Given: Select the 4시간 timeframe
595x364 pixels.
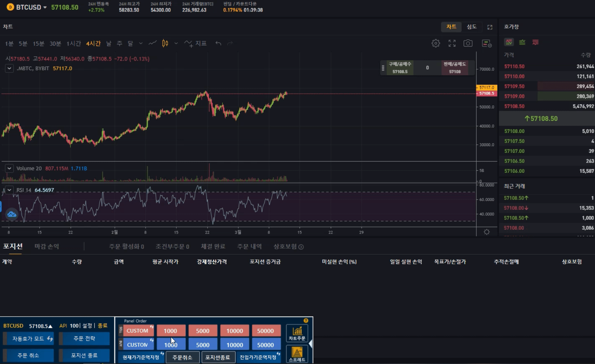Looking at the screenshot, I should click(x=93, y=43).
